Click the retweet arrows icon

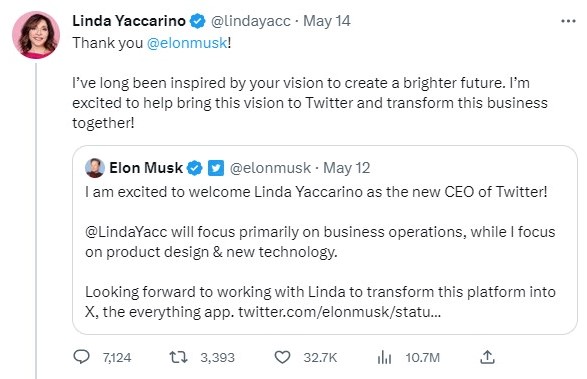point(178,357)
